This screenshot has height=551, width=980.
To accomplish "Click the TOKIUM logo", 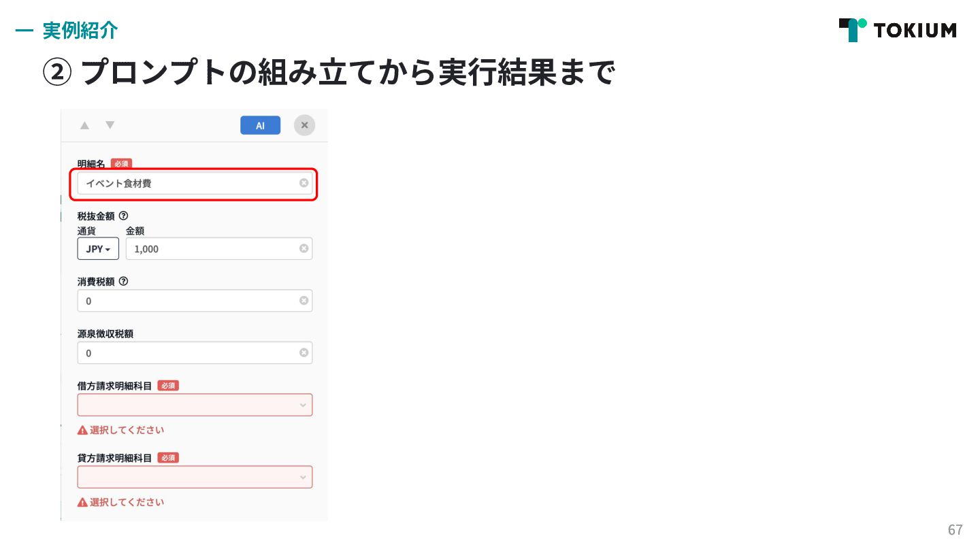I will point(897,30).
